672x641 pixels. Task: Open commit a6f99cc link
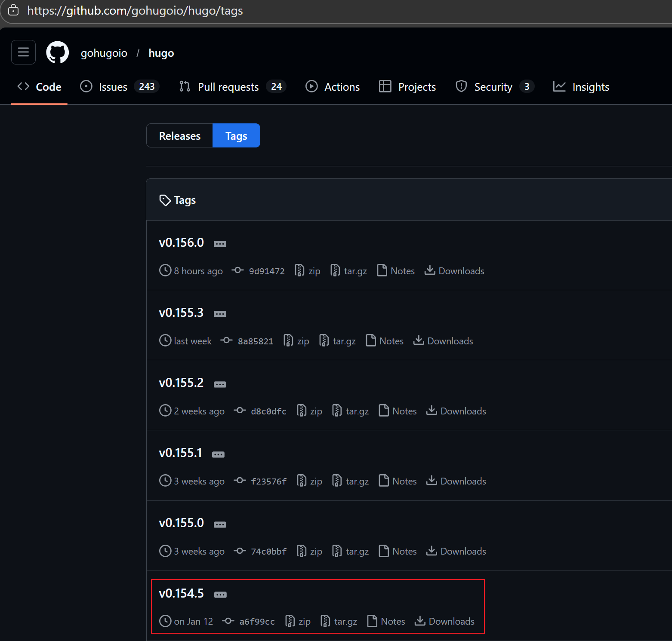257,622
